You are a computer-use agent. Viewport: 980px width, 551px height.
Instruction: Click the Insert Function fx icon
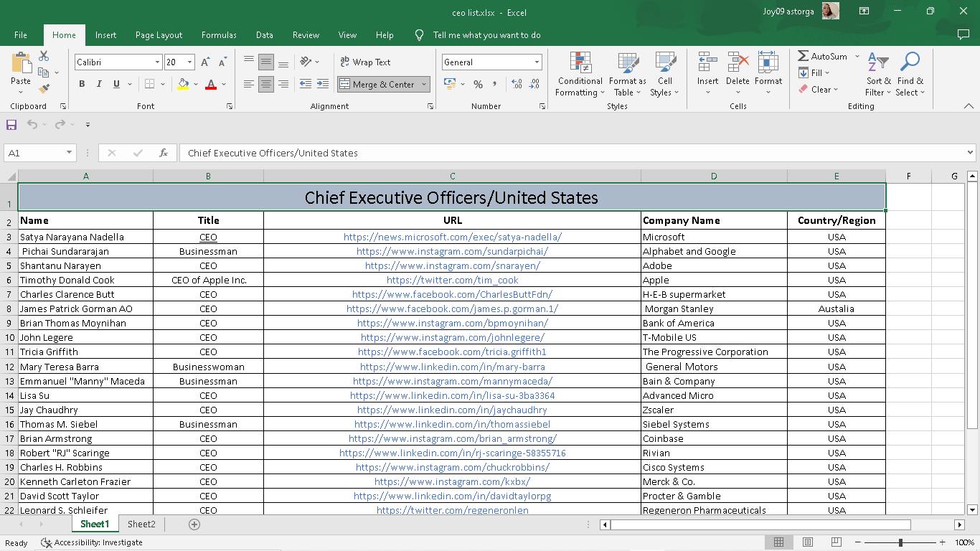(164, 153)
